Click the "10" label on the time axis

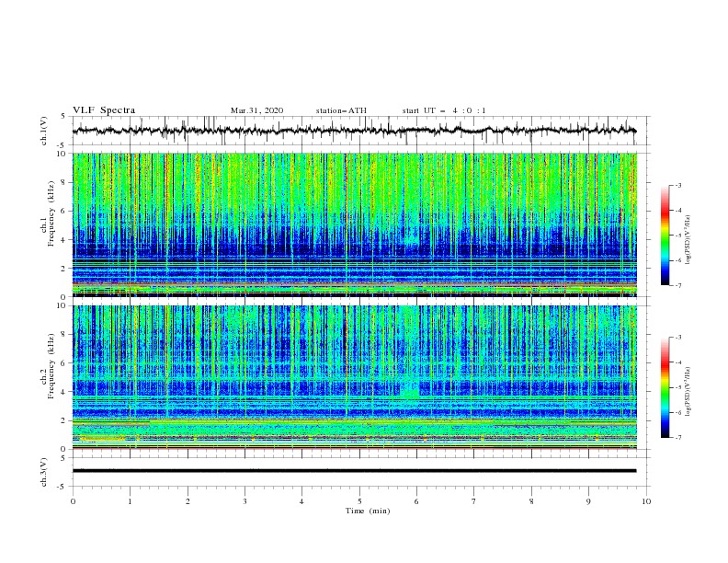[646, 501]
